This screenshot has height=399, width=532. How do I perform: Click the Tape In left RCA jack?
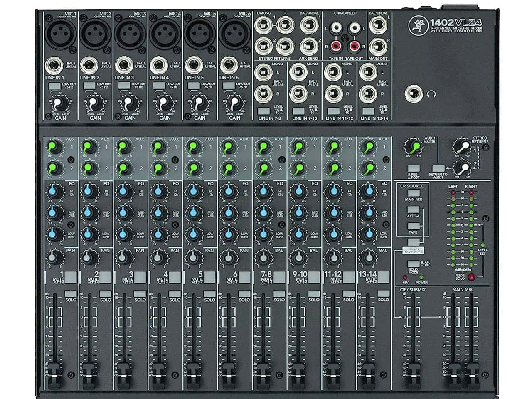(x=336, y=28)
